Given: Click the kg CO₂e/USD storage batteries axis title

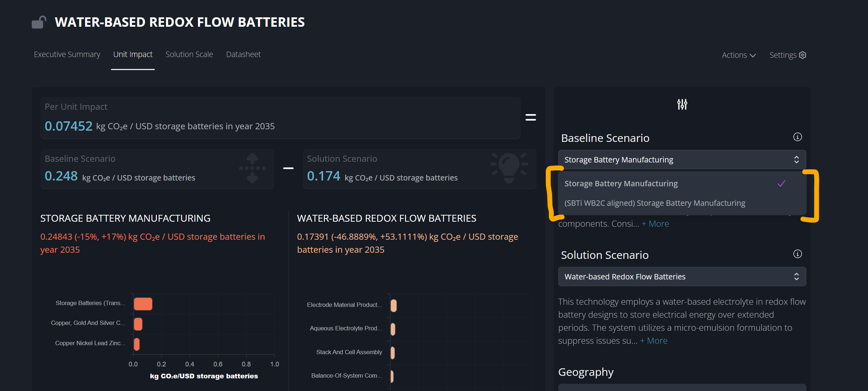Looking at the screenshot, I should [x=204, y=376].
